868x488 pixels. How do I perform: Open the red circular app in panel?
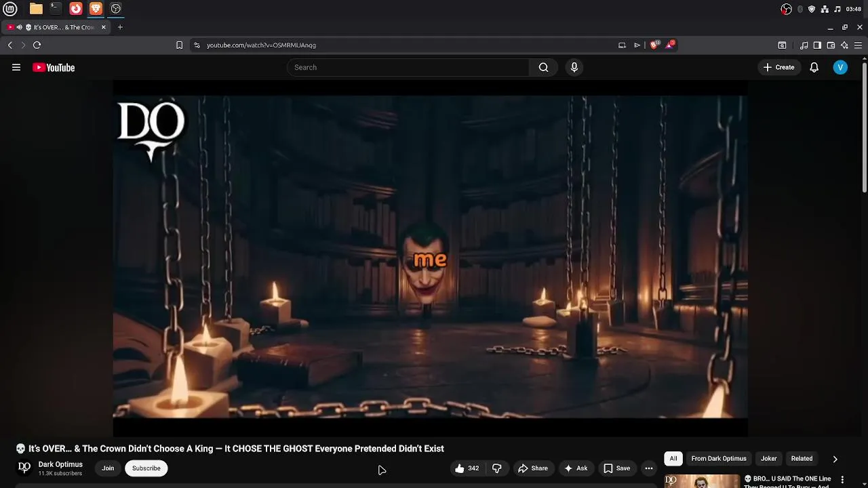click(76, 9)
